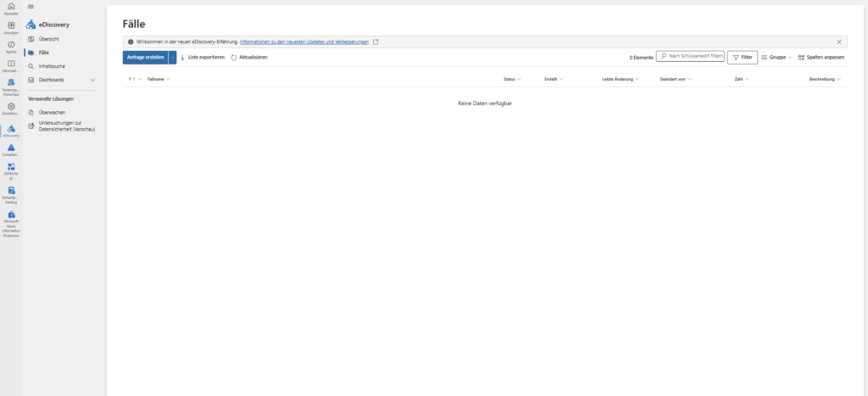Open Lösungen in the left rail
Screen dimensions: 868x396
coord(11,27)
